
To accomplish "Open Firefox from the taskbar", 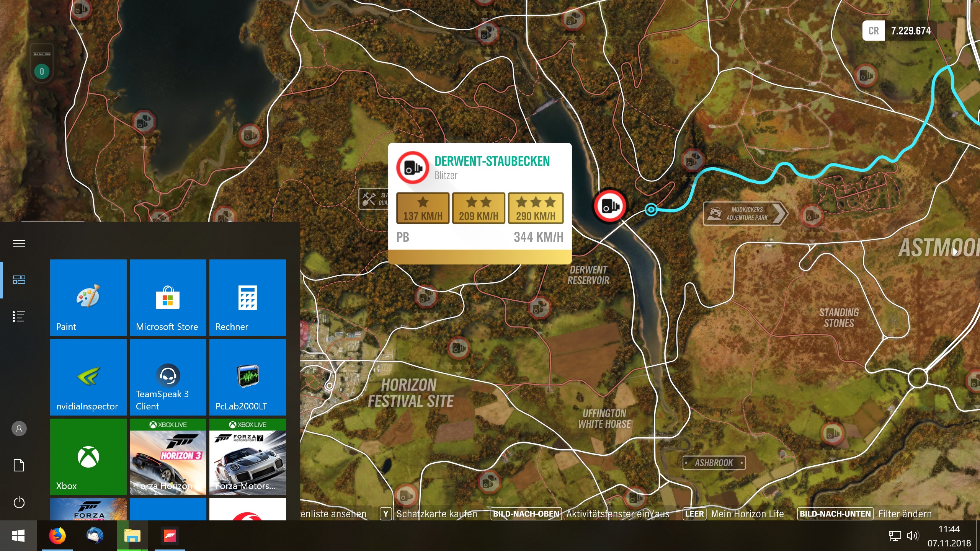I will 57,536.
